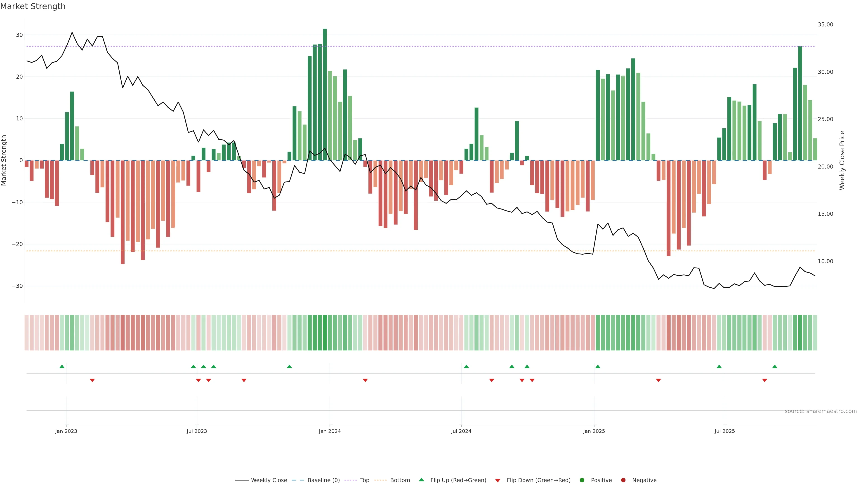The image size is (868, 488).
Task: Click the darkest green heat strip cell near Jan 2024
Action: tap(325, 333)
